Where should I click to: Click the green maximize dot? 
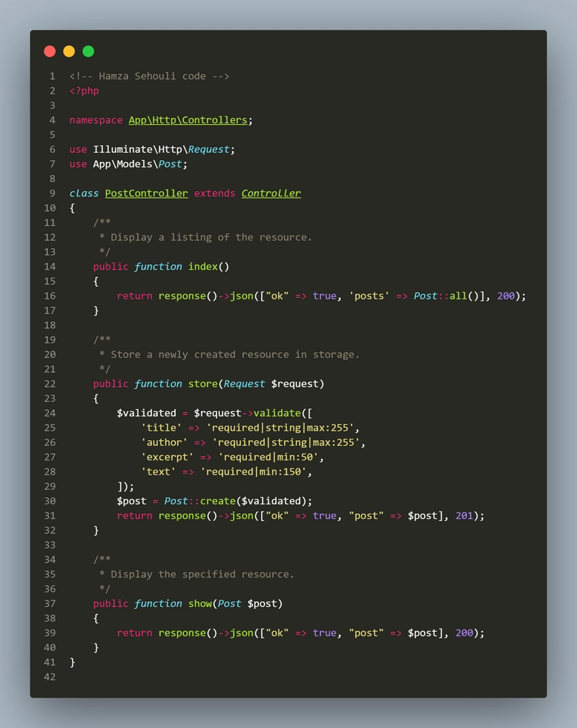(88, 51)
